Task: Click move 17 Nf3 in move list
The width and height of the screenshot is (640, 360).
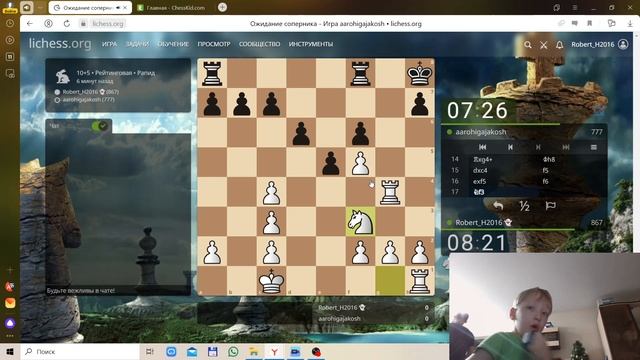Action: point(479,192)
